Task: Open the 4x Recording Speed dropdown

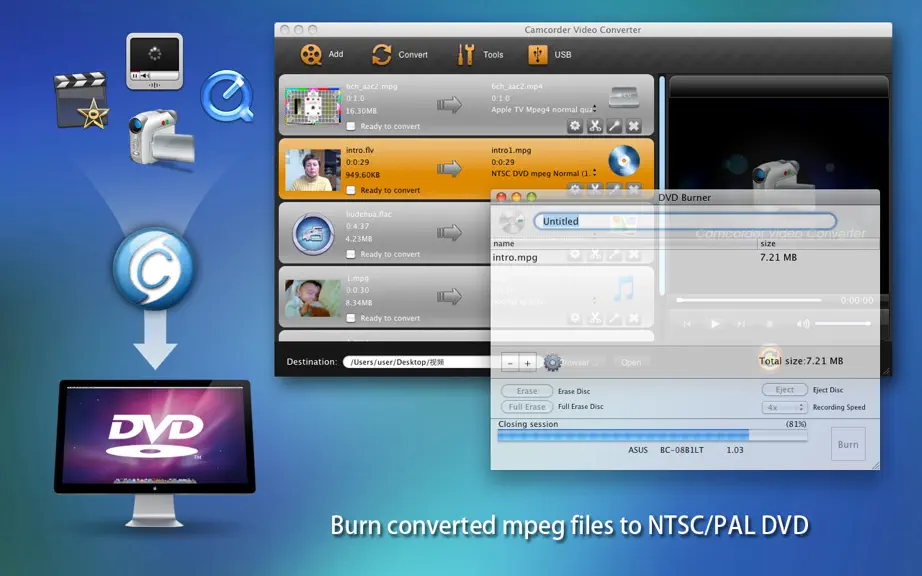Action: pyautogui.click(x=784, y=407)
